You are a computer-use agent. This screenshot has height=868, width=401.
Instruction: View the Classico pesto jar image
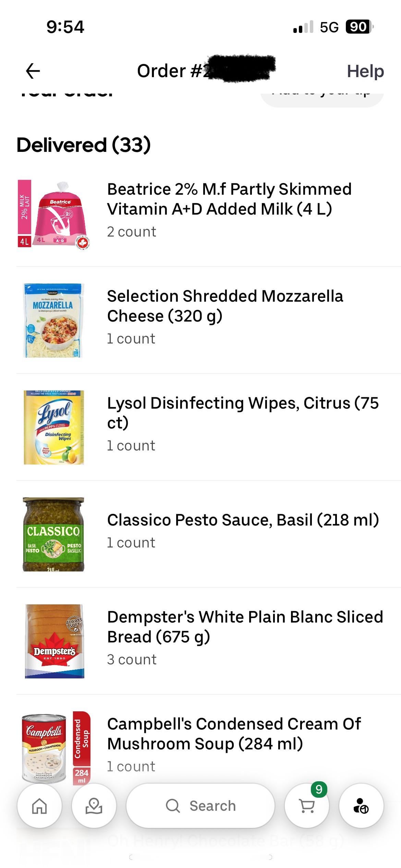coord(53,534)
